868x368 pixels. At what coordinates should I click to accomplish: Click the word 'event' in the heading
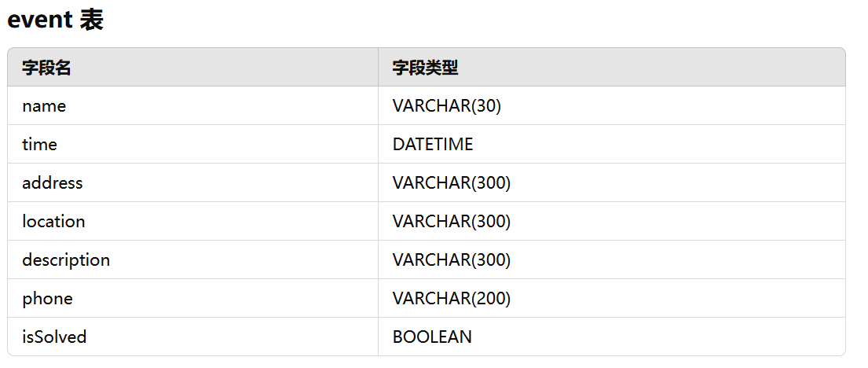40,20
